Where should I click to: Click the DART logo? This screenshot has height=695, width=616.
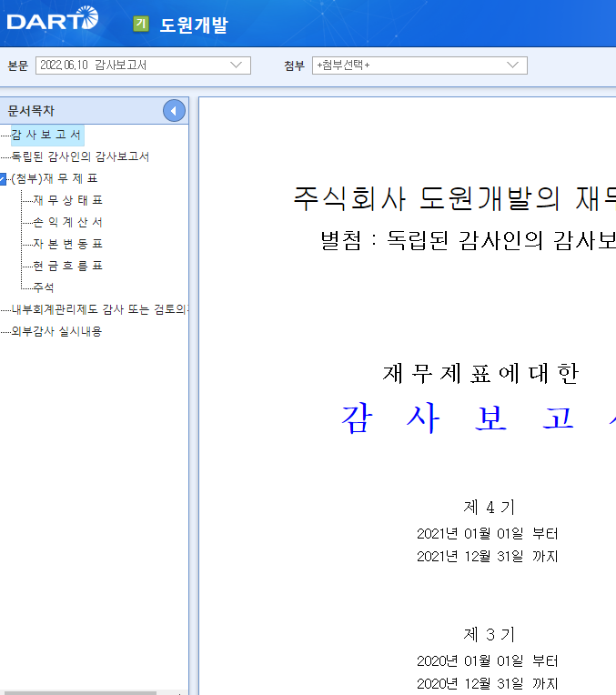click(53, 18)
